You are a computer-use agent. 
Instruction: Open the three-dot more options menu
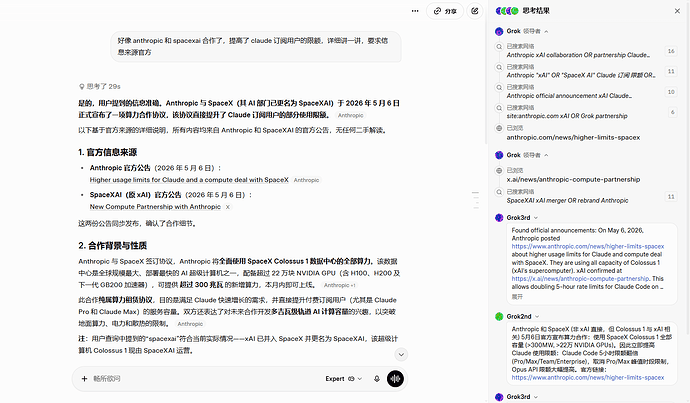point(415,11)
